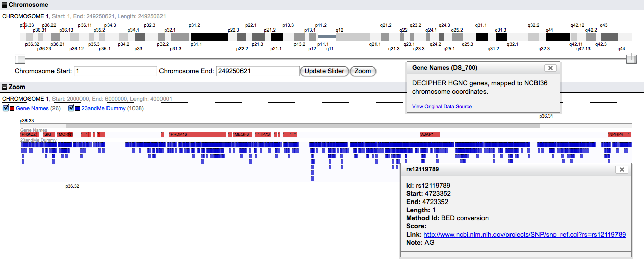Uncheck the Gene Names track checkbox
Viewport: 644px width, 259px height.
pyautogui.click(x=6, y=108)
